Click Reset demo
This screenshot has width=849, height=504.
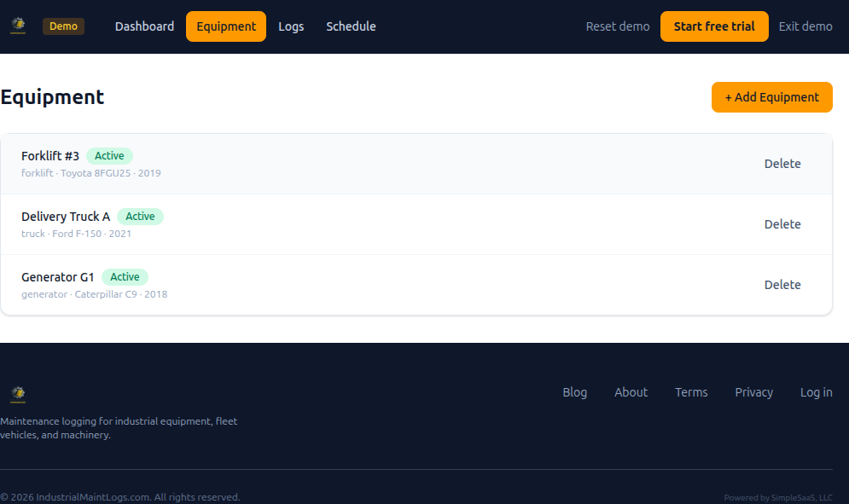pyautogui.click(x=618, y=26)
